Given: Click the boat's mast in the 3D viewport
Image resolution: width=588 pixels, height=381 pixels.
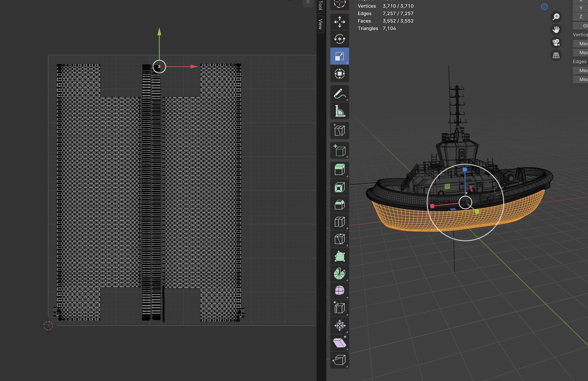Looking at the screenshot, I should tap(457, 106).
